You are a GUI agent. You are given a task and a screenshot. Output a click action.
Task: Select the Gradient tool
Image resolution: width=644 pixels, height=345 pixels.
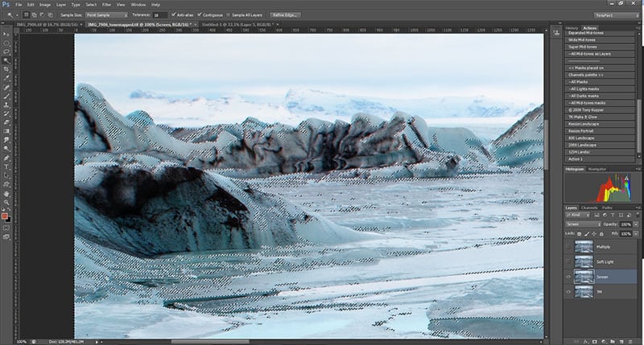tap(6, 131)
